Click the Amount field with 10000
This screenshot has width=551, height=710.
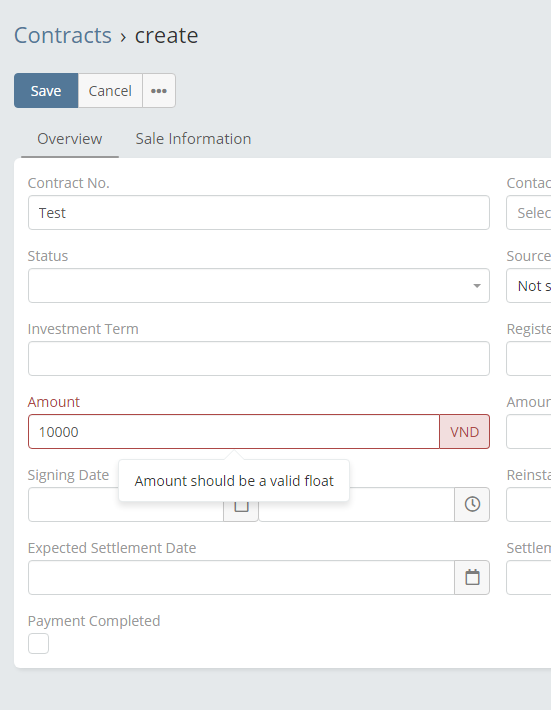pos(234,432)
